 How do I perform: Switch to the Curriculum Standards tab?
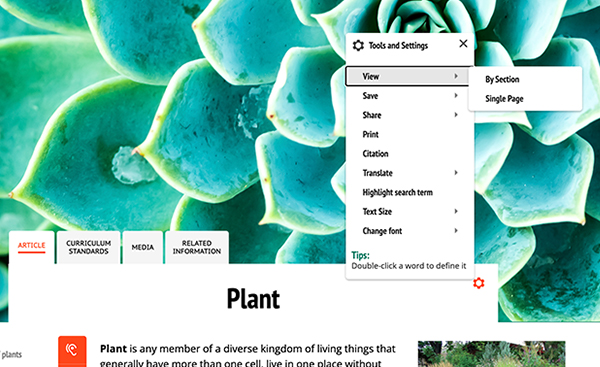click(x=88, y=247)
